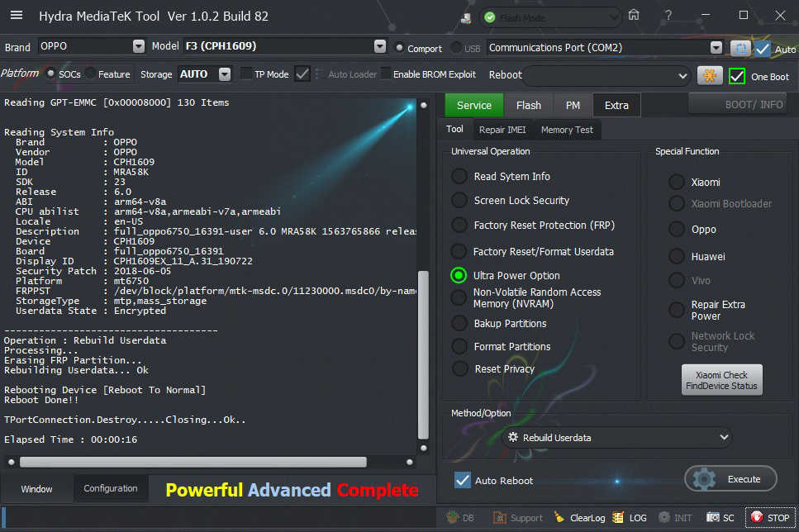
Task: Expand the Brand OPPO dropdown
Action: [139, 46]
